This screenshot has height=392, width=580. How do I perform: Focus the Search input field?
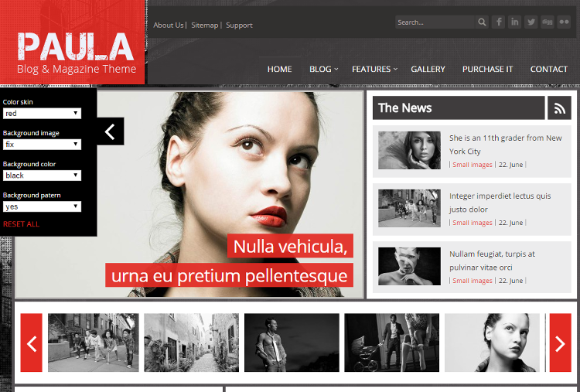[x=435, y=22]
